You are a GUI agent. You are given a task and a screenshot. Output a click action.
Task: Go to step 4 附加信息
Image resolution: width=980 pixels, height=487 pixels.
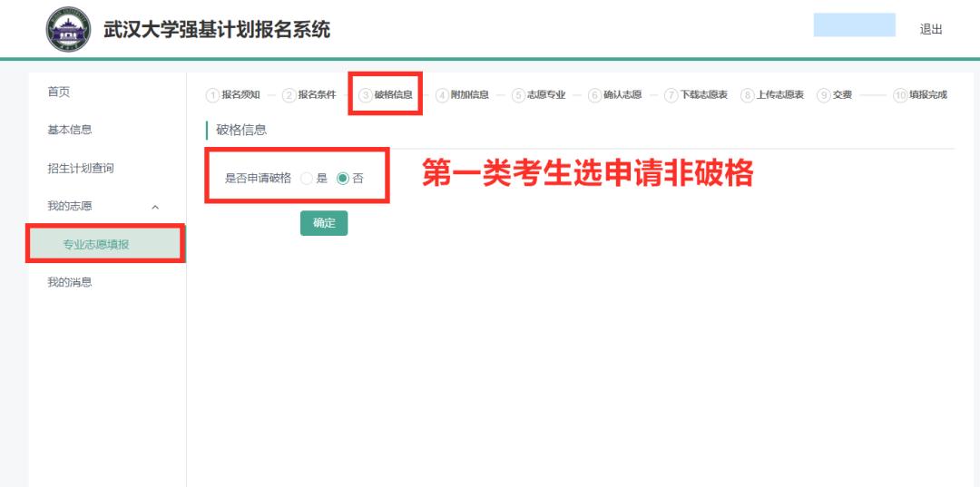[462, 95]
